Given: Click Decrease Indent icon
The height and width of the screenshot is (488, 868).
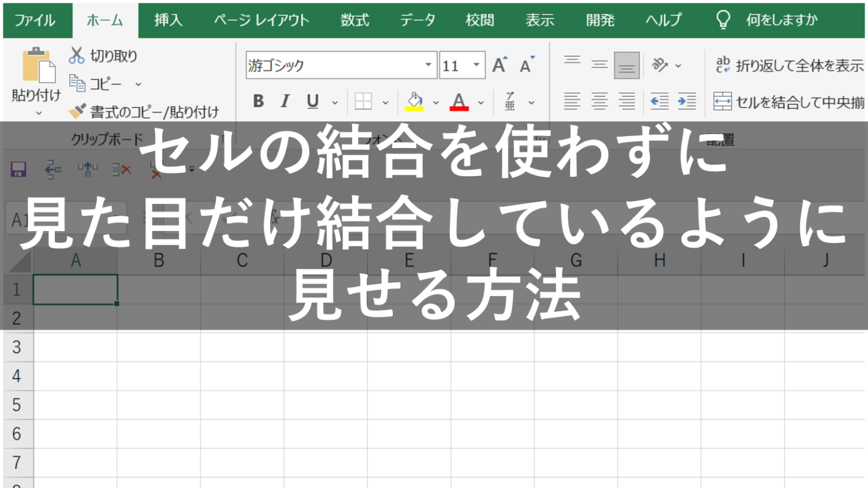Looking at the screenshot, I should (x=659, y=101).
